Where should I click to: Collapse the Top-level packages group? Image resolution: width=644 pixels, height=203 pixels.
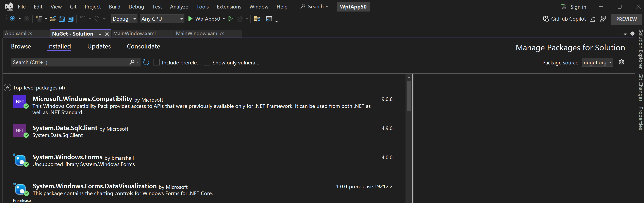coord(7,87)
